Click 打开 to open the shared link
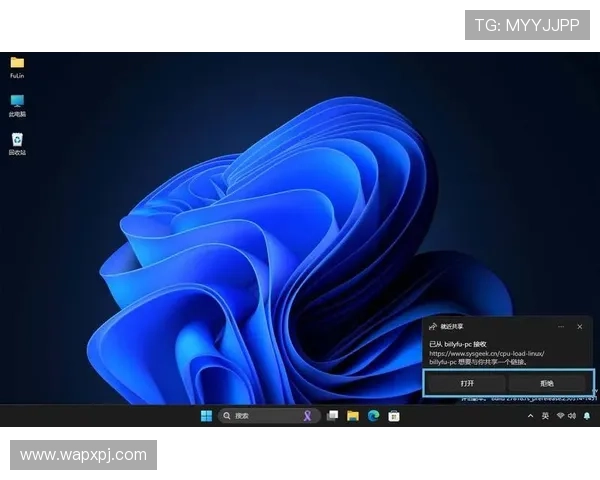 tap(467, 383)
